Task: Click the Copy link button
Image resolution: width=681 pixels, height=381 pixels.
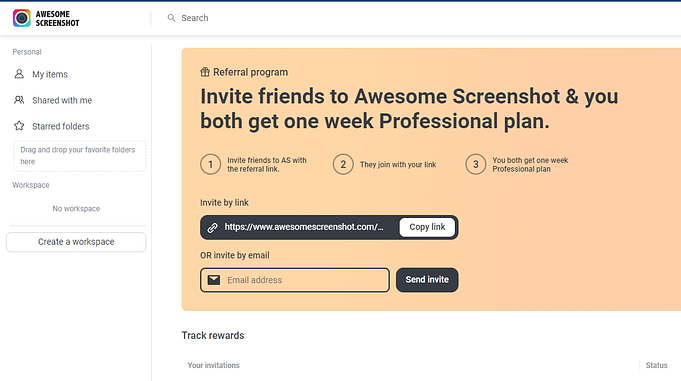Action: click(427, 227)
